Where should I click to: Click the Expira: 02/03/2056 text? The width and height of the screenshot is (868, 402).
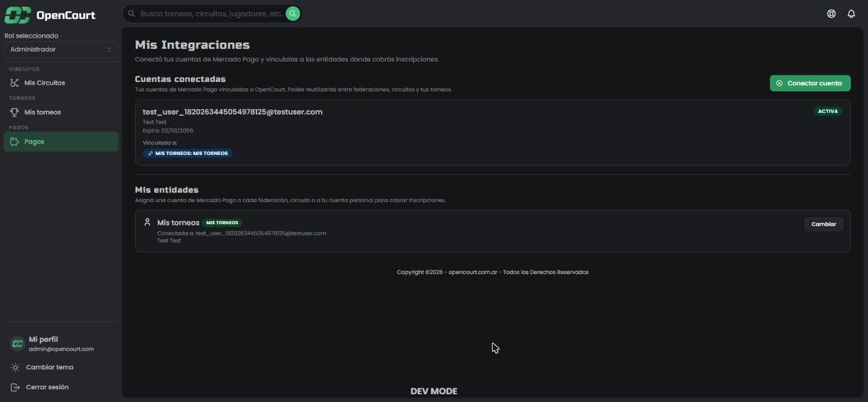(168, 131)
